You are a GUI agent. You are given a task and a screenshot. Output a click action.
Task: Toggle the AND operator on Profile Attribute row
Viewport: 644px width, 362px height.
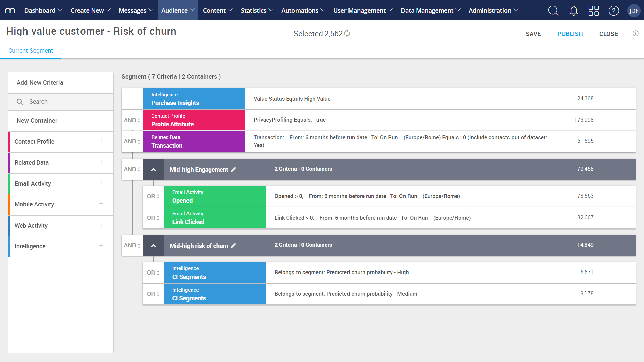coord(131,120)
